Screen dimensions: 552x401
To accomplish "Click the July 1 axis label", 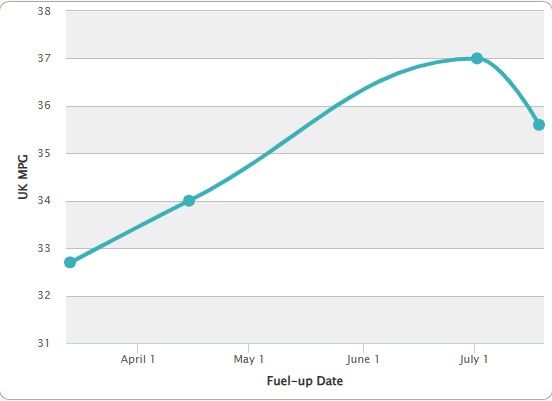I will click(x=474, y=359).
